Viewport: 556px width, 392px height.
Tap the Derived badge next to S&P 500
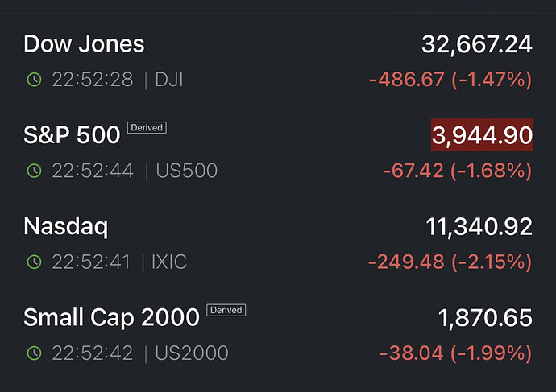click(147, 127)
